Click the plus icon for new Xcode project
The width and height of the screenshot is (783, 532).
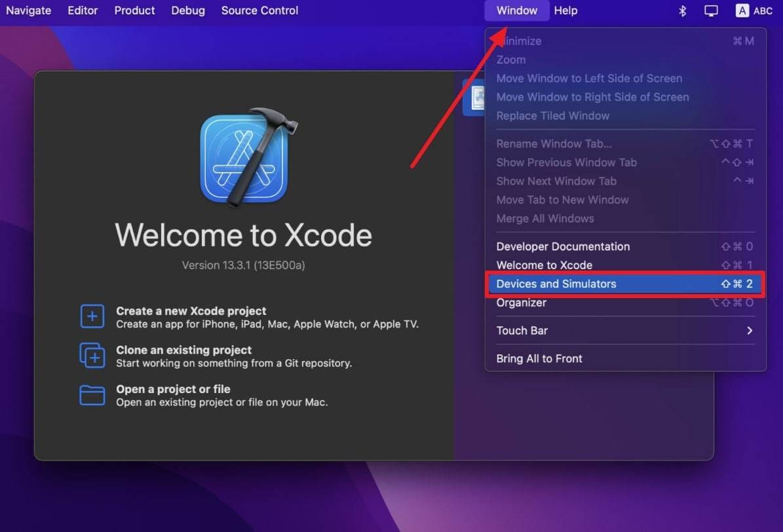[92, 316]
